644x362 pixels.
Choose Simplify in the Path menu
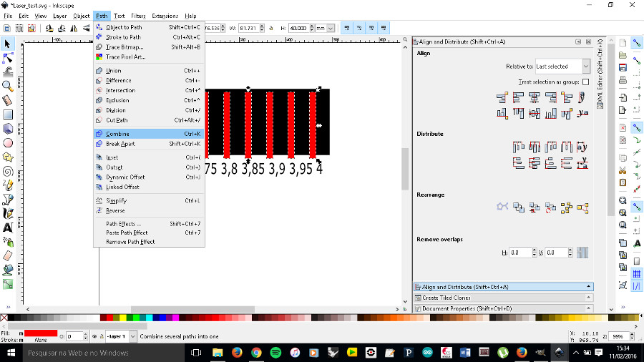tap(149, 201)
